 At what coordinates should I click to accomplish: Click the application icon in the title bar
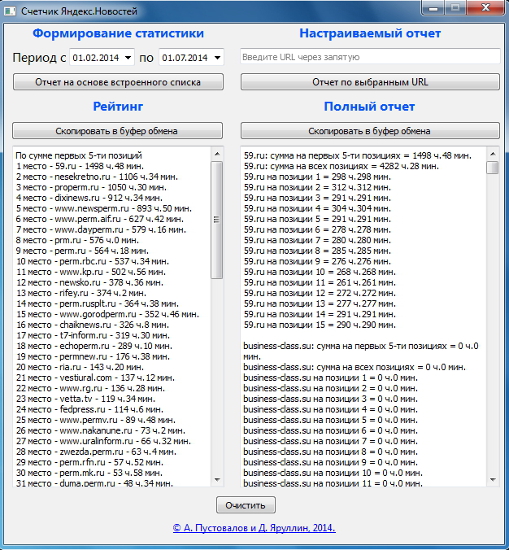click(x=9, y=11)
